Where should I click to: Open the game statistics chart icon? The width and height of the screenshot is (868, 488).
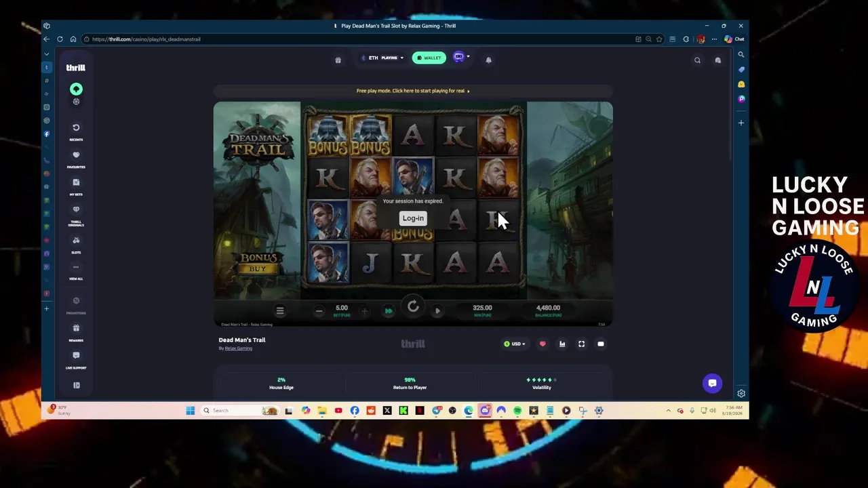(562, 344)
